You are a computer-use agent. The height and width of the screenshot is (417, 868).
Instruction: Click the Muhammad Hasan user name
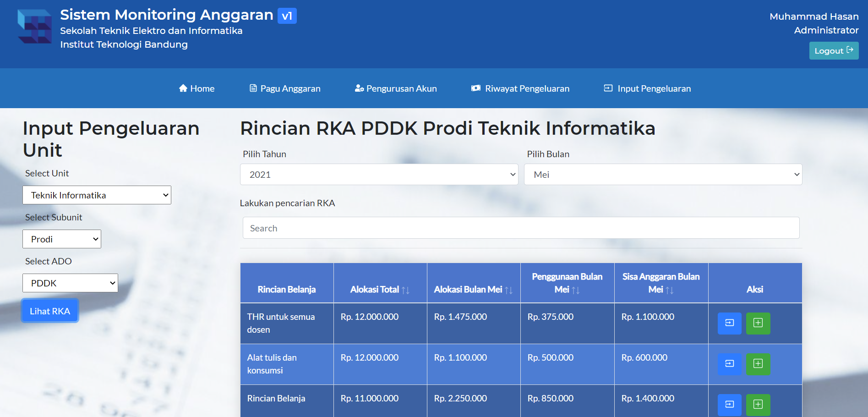pyautogui.click(x=814, y=16)
